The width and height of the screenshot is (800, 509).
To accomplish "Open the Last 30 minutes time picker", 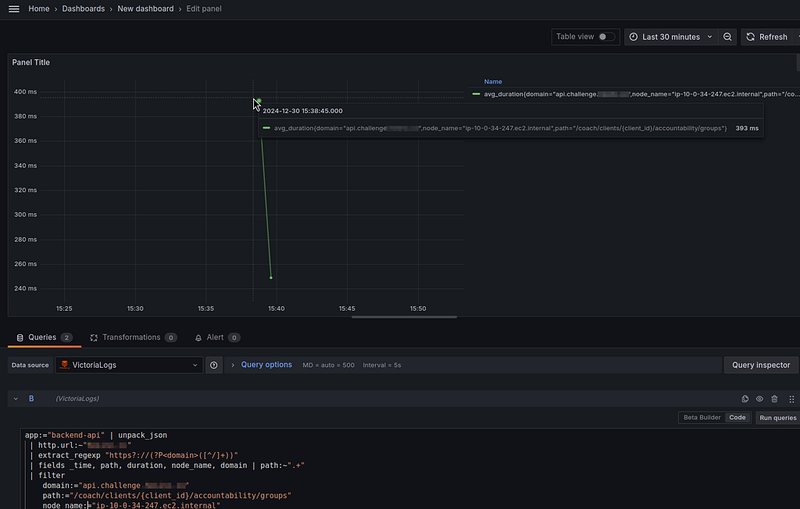I will (671, 37).
